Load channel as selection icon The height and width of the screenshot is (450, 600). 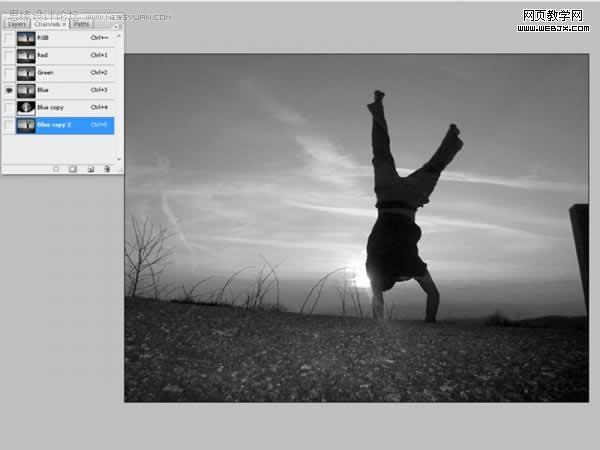pos(56,169)
